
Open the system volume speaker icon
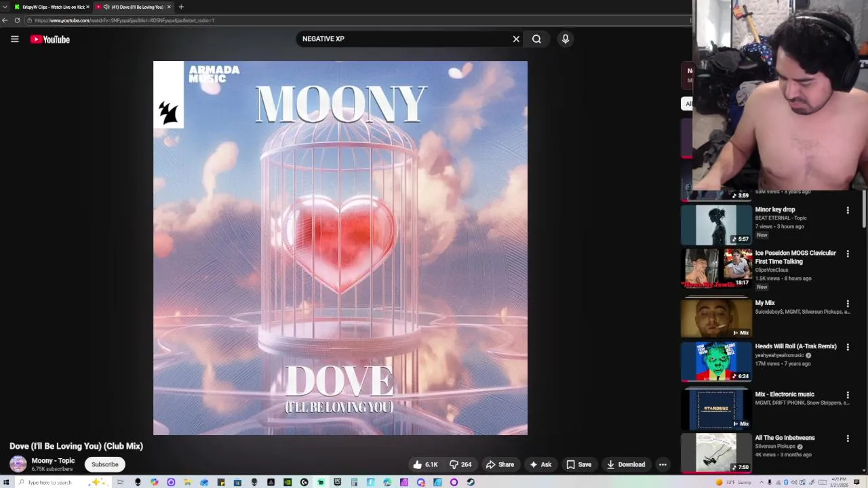(794, 482)
